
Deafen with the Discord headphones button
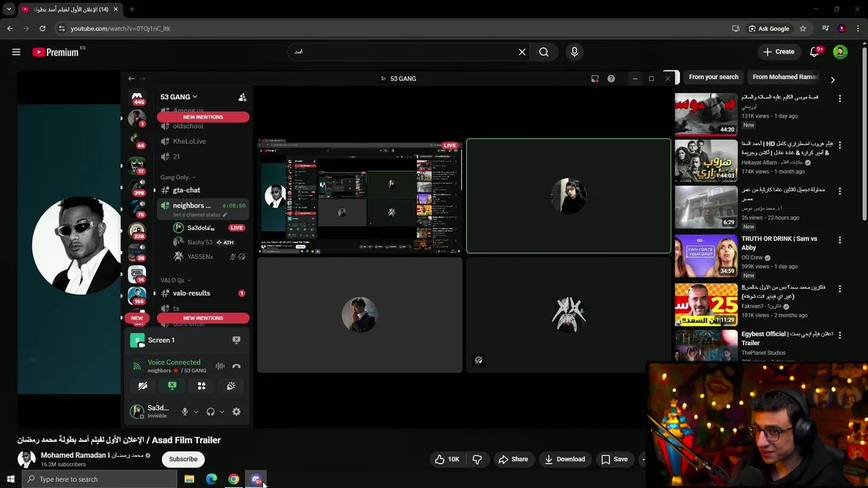point(211,411)
